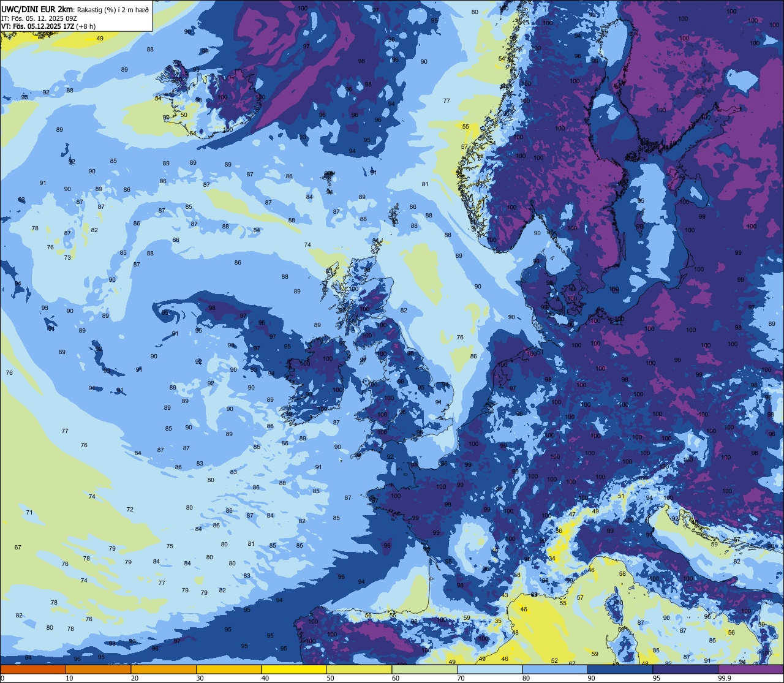Click the "99.9" legend scale label
Screen dimensions: 784x683
[x=725, y=678]
